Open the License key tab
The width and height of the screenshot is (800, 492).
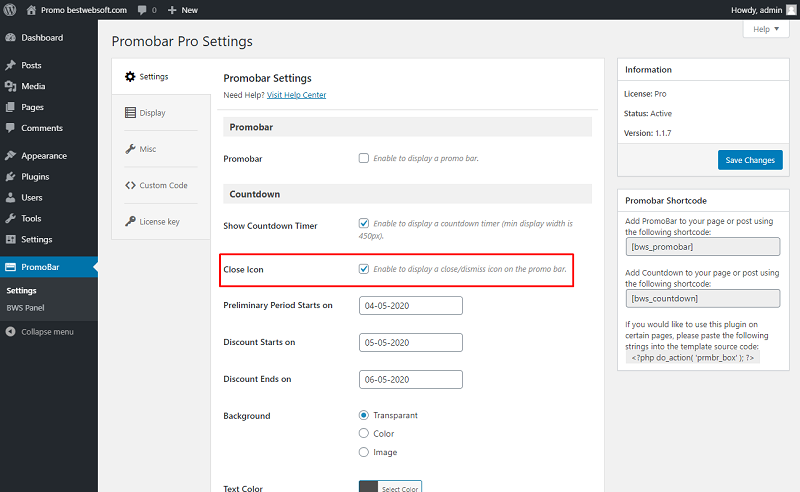pyautogui.click(x=161, y=222)
